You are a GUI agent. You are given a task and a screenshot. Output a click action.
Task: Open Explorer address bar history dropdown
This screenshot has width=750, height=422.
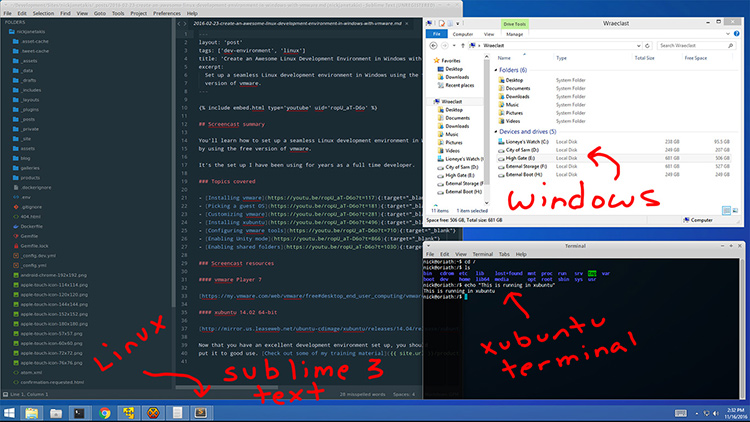[x=639, y=45]
